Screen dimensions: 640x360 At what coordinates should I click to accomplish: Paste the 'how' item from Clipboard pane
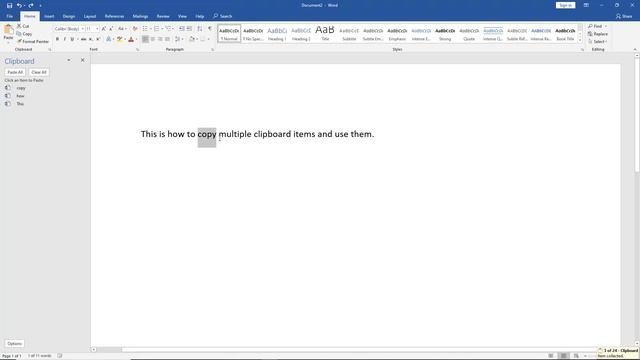[20, 96]
